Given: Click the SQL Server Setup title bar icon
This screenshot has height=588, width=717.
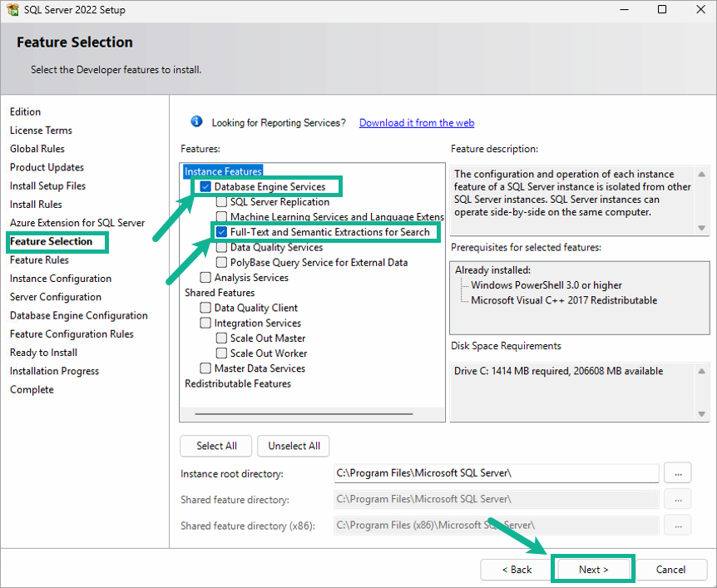Looking at the screenshot, I should [12, 9].
